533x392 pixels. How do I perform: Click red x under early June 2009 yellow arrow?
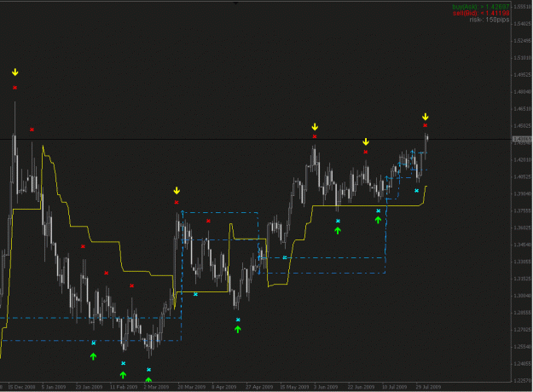coord(315,136)
